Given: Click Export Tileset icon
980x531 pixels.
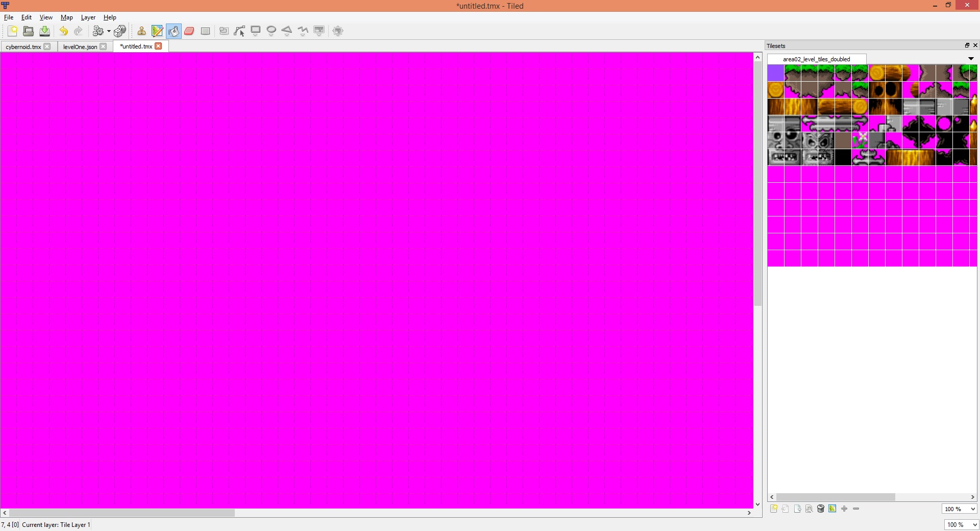Looking at the screenshot, I should (797, 509).
